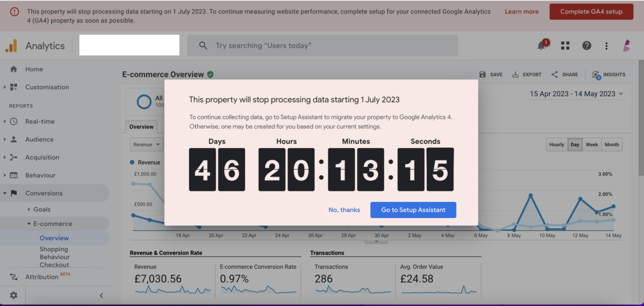Image resolution: width=644 pixels, height=306 pixels.
Task: Click the Real-time clock icon
Action: 13,121
